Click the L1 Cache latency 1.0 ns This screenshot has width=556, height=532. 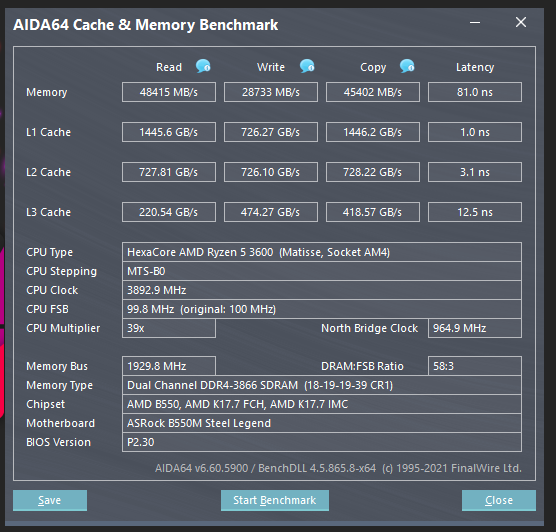[x=475, y=132]
